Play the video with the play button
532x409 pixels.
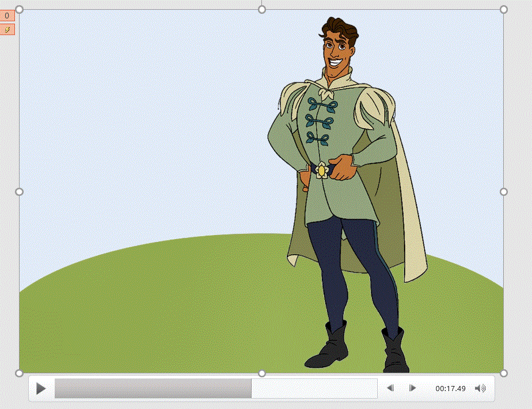41,389
